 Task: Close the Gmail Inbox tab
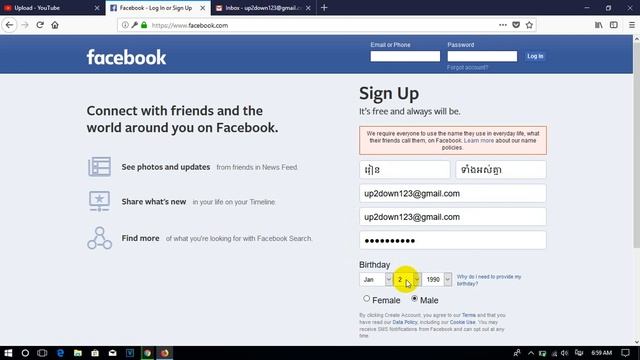[x=308, y=8]
